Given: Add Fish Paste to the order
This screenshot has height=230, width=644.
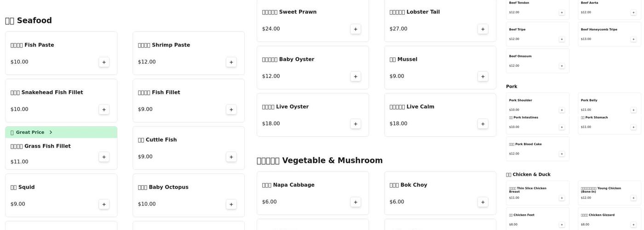Looking at the screenshot, I should 104,62.
